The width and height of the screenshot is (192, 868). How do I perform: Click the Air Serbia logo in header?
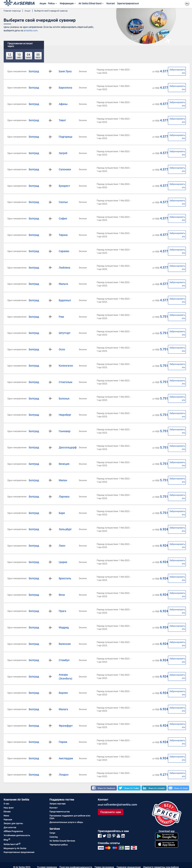click(x=19, y=3)
